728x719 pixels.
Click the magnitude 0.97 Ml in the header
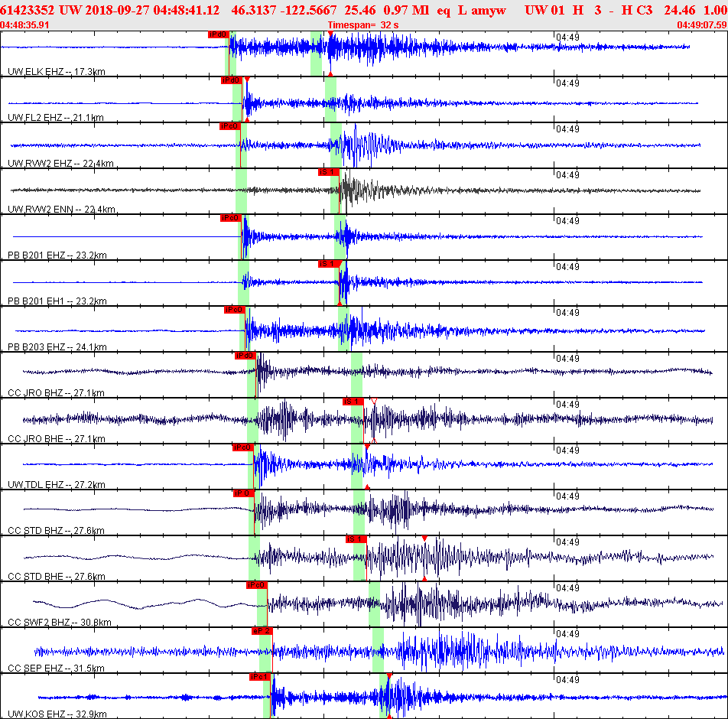point(406,10)
